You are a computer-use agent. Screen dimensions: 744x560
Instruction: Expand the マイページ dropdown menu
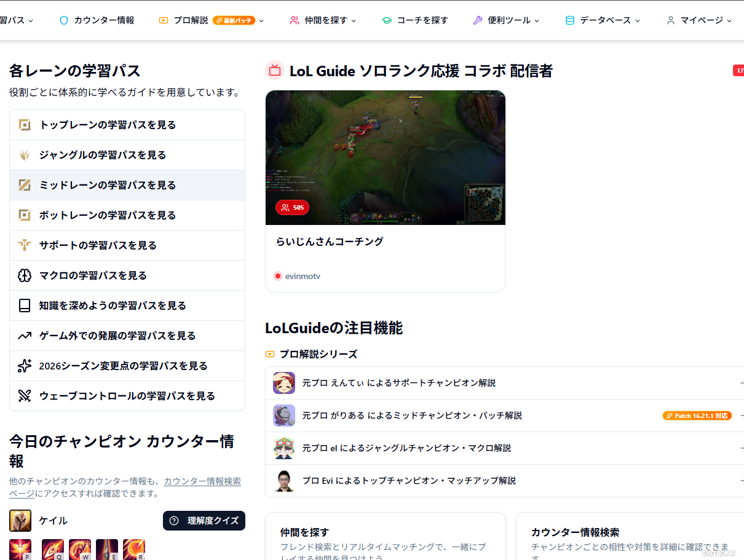pyautogui.click(x=729, y=20)
